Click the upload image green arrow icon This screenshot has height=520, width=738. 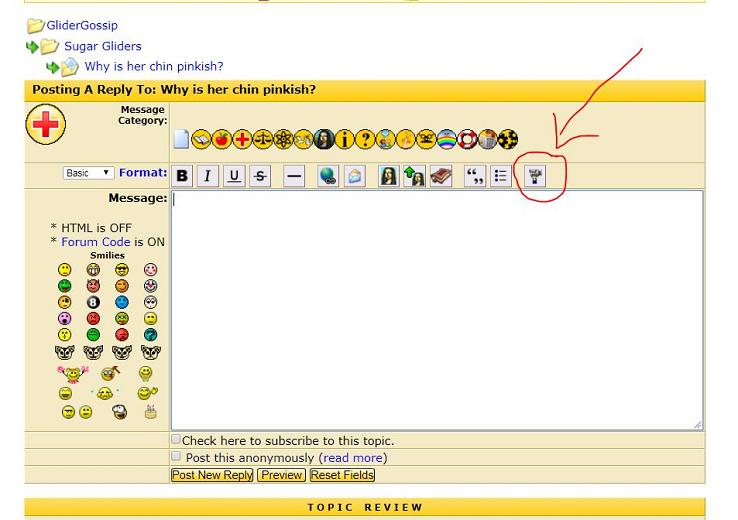(415, 176)
